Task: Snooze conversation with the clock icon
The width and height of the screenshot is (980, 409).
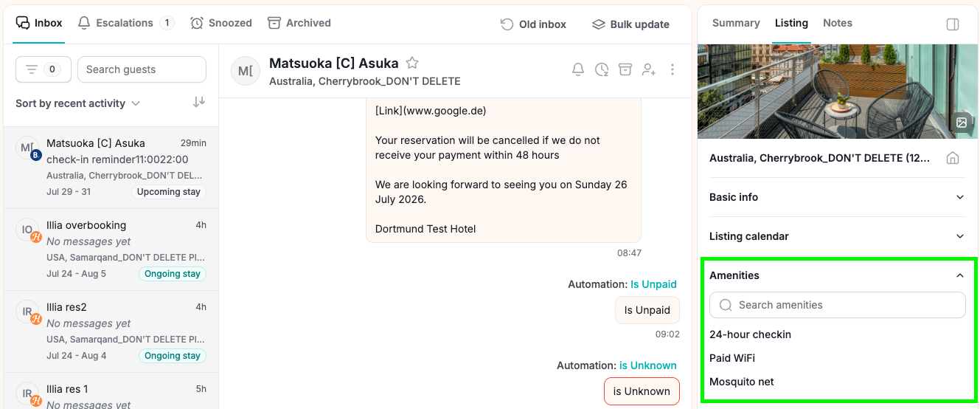Action: click(602, 69)
